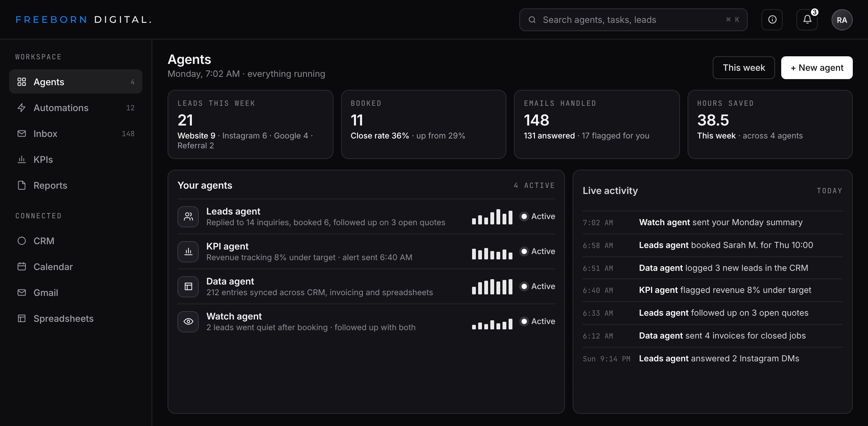
Task: Open the This week period selector
Action: [x=744, y=68]
